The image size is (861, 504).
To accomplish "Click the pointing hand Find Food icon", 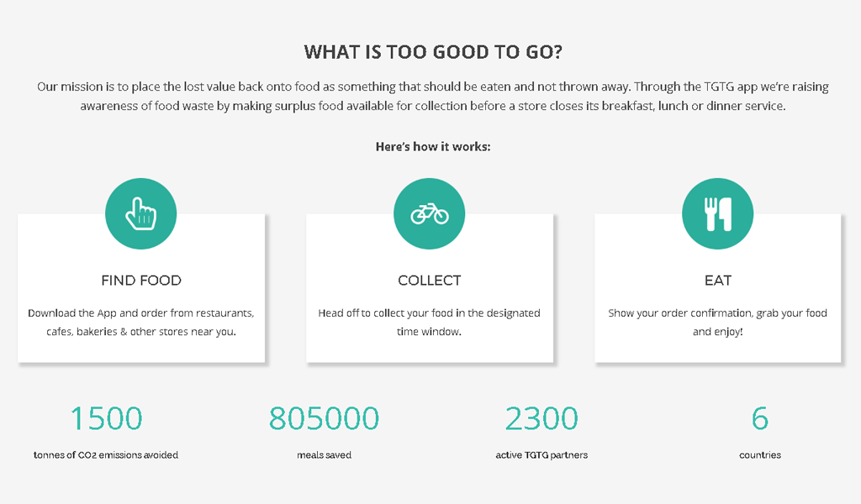I will [x=140, y=214].
